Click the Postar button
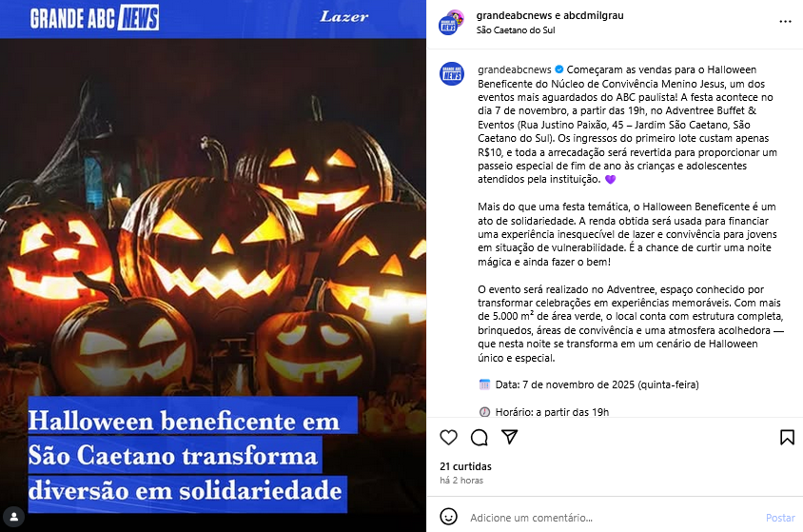Viewport: 803px width, 532px height. tap(780, 518)
